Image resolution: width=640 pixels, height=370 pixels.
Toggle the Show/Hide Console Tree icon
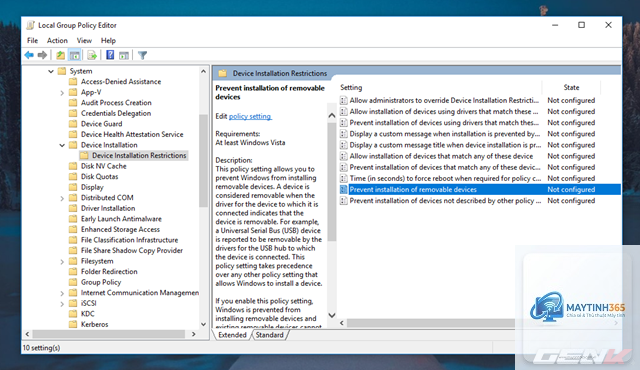pyautogui.click(x=74, y=55)
